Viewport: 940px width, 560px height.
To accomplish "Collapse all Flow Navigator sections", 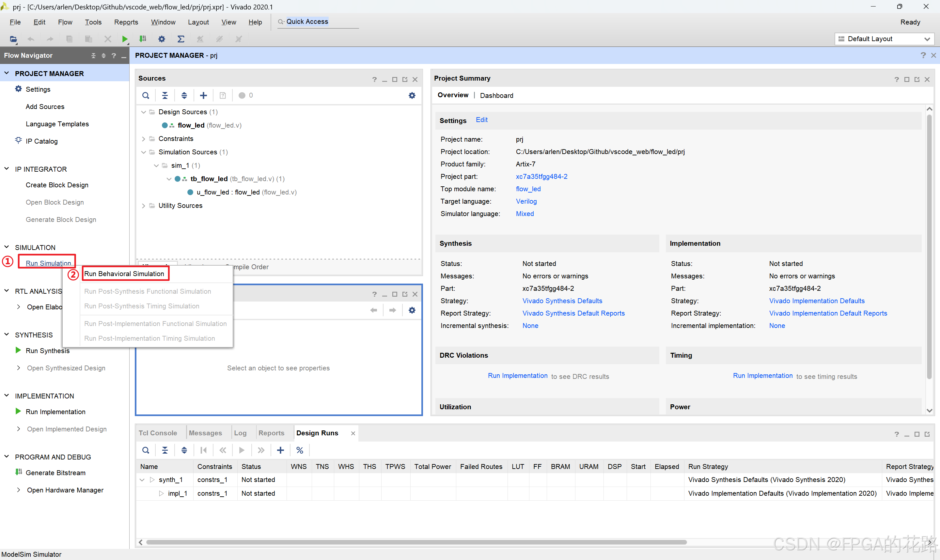I will (93, 56).
